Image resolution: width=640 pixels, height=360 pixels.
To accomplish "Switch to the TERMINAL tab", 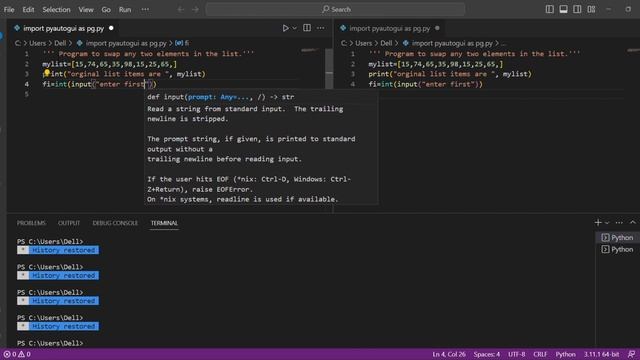I will pyautogui.click(x=164, y=223).
